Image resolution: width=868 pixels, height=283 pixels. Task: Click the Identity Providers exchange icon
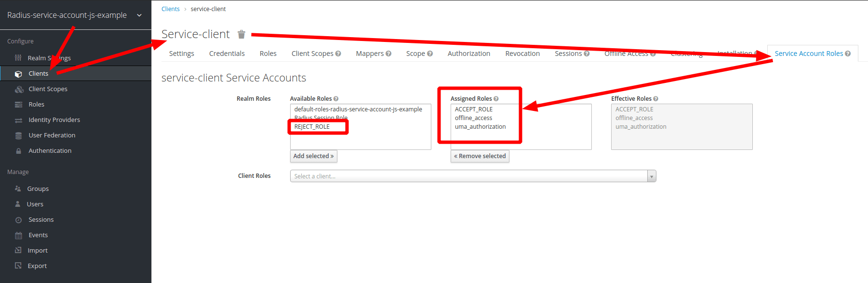click(19, 120)
